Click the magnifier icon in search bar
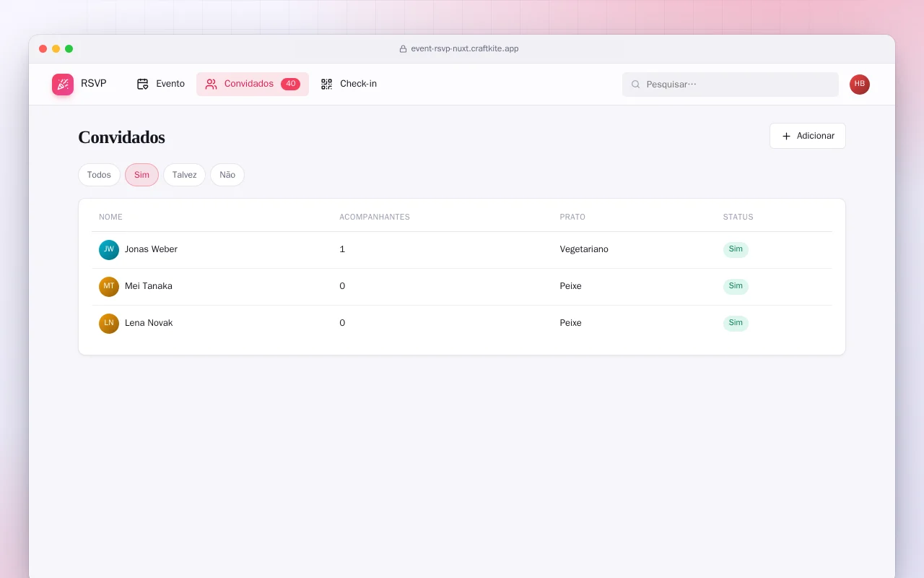The height and width of the screenshot is (578, 924). click(636, 85)
